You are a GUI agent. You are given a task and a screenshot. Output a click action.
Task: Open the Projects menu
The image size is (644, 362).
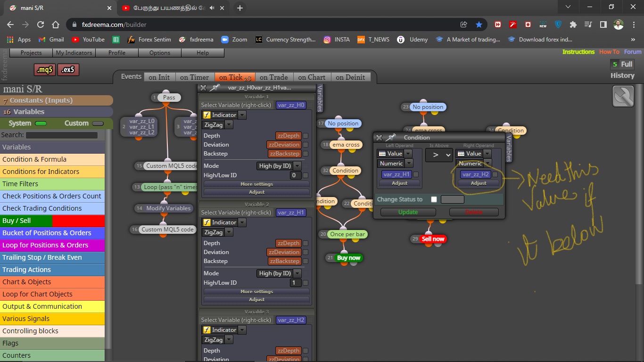click(x=31, y=53)
